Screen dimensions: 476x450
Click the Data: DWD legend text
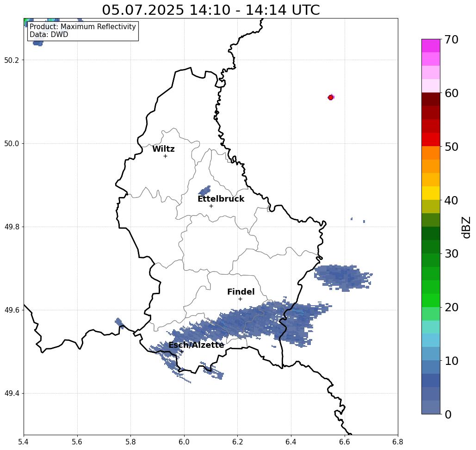49,35
